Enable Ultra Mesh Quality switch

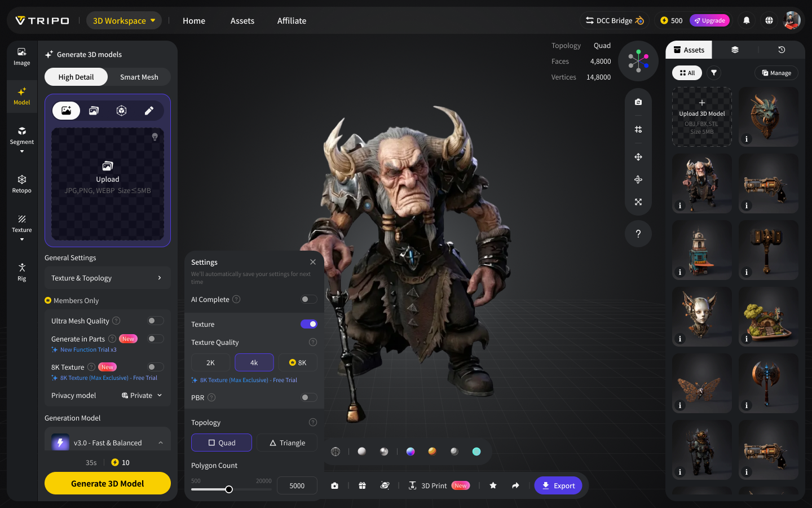(156, 321)
